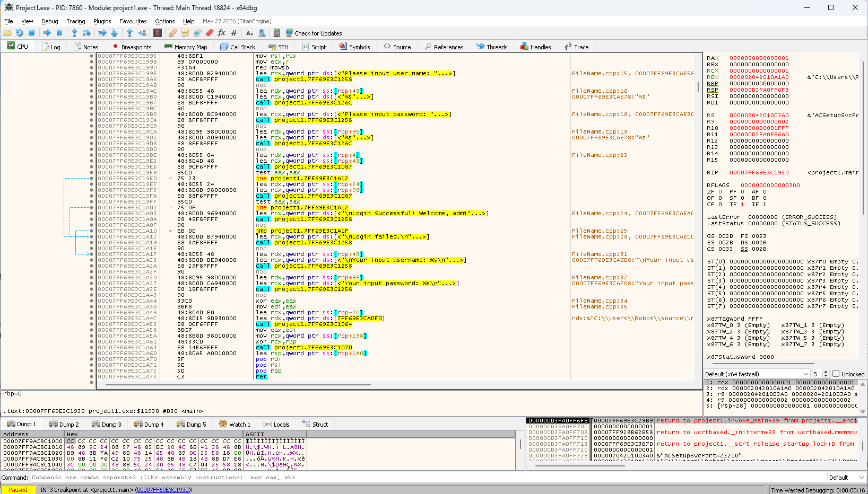Stop the debugged process
This screenshot has height=494, width=868.
coord(31,33)
